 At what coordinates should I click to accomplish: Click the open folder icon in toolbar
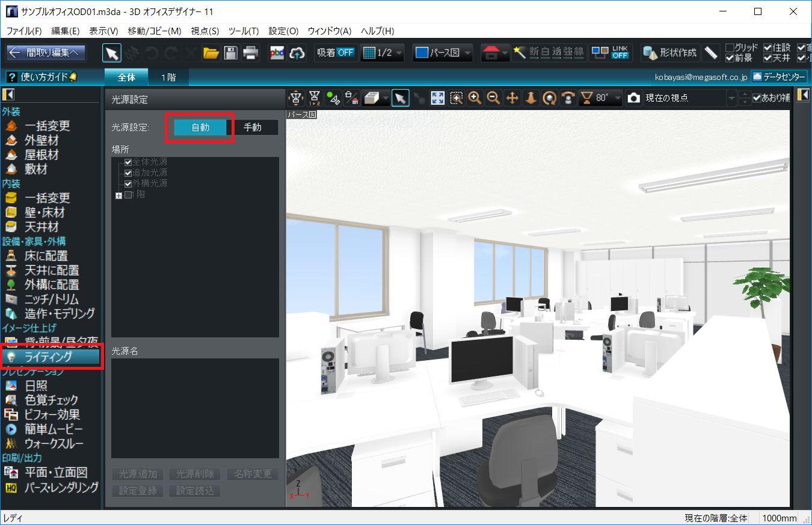coord(211,53)
